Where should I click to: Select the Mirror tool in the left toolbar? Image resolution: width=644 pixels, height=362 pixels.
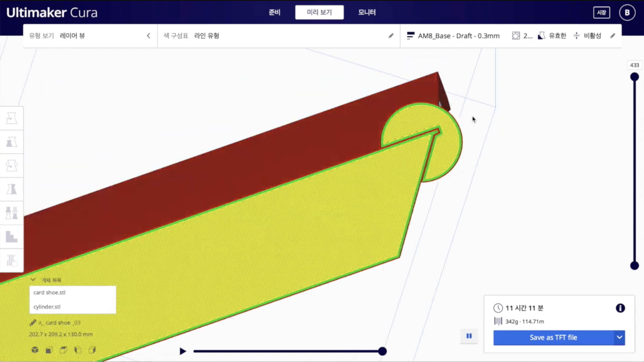point(11,189)
